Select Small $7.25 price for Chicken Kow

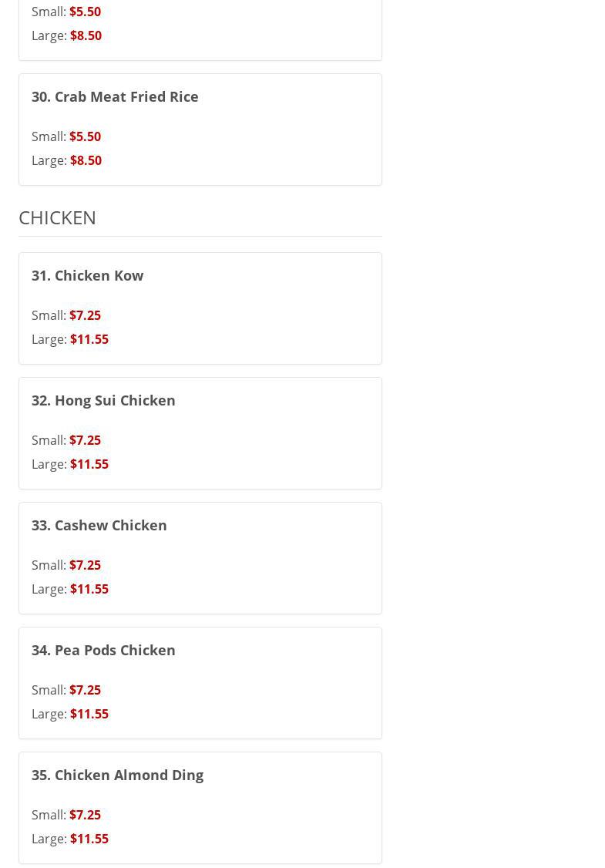[66, 315]
